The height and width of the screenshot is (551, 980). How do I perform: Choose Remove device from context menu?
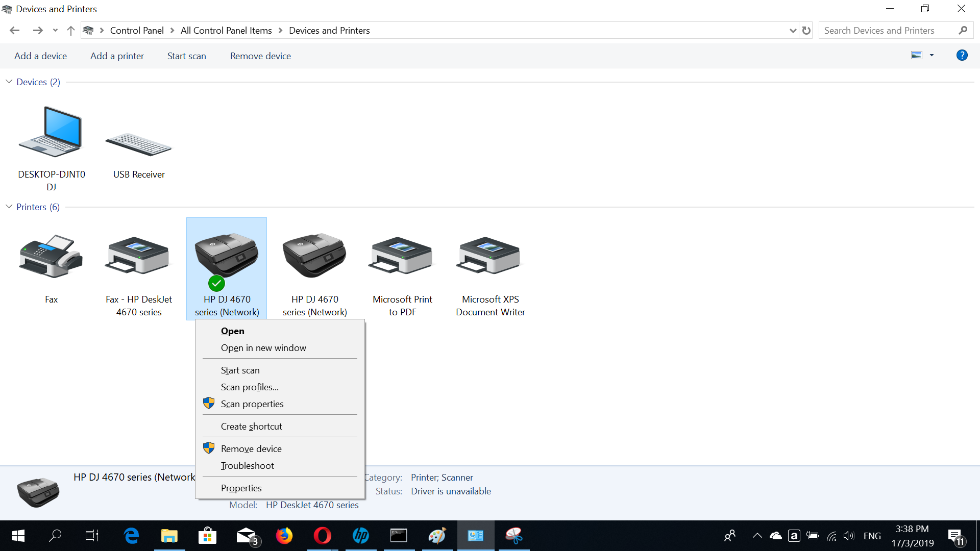coord(251,448)
